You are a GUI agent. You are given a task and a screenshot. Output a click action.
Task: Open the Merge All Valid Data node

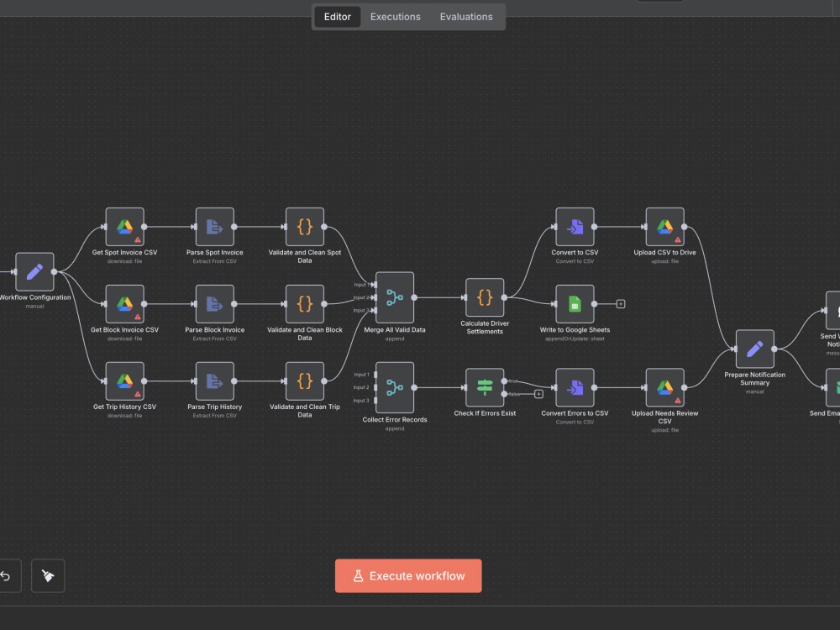(395, 297)
